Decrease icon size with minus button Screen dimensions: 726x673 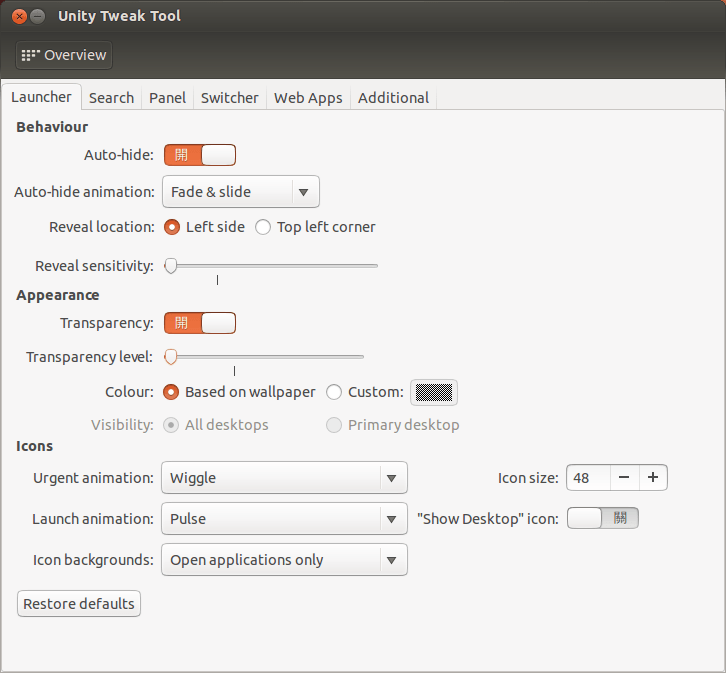pyautogui.click(x=624, y=478)
